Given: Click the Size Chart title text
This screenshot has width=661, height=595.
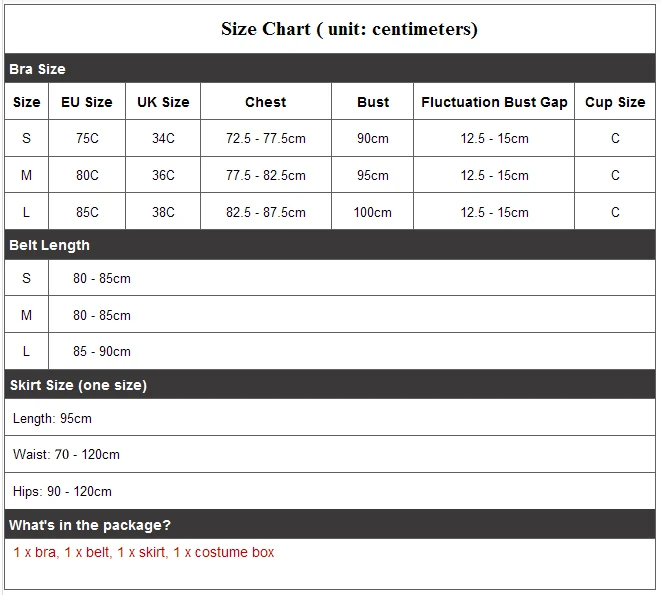Looking at the screenshot, I should (349, 29).
